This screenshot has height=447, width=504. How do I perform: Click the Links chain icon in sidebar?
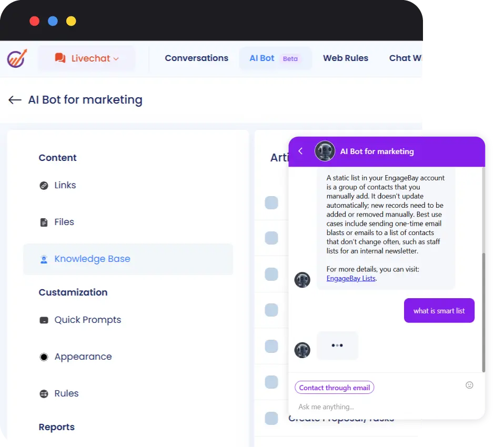44,185
